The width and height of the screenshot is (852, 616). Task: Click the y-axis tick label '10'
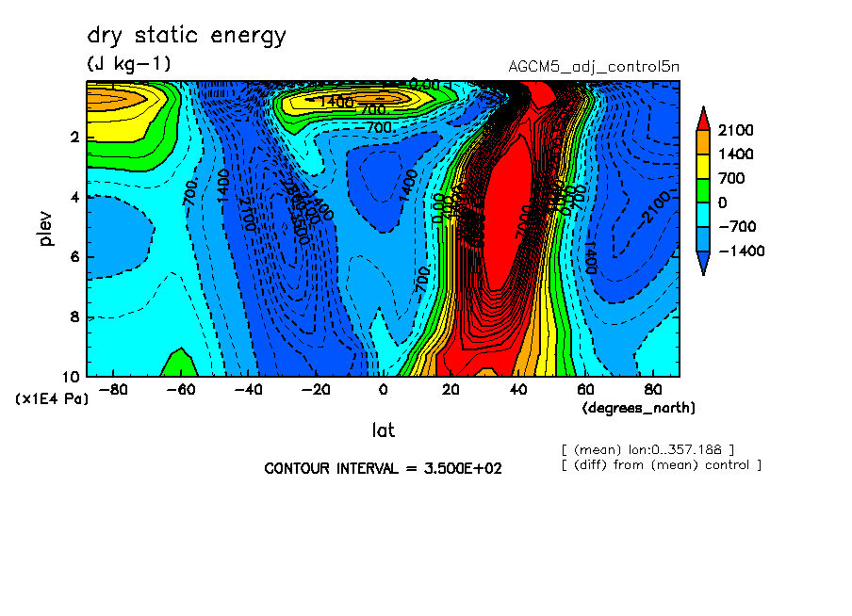click(71, 377)
